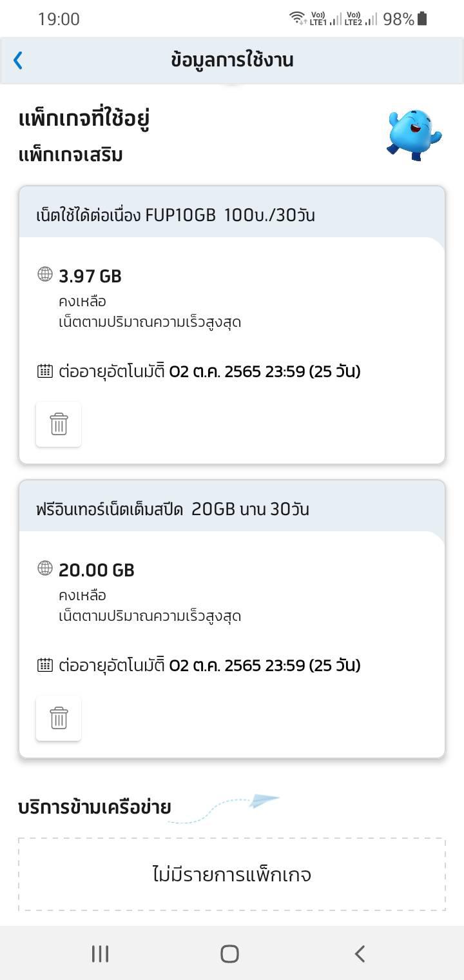The height and width of the screenshot is (980, 464).
Task: Tap the blue mascot character
Action: click(414, 135)
